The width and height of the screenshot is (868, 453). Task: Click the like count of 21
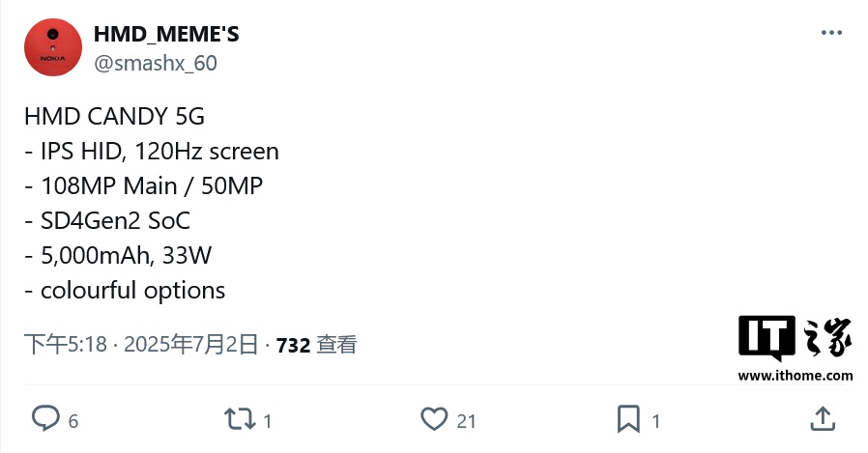(x=467, y=420)
